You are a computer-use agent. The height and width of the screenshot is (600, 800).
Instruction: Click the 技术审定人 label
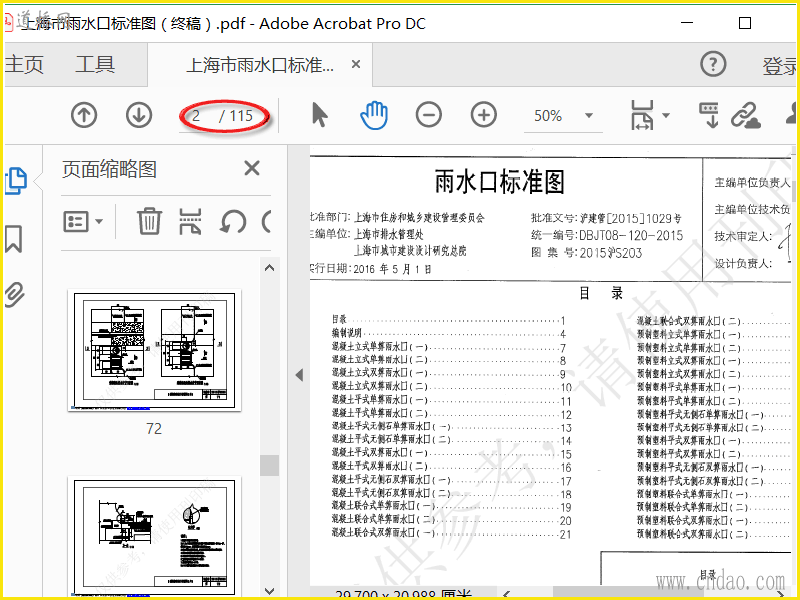coord(743,236)
